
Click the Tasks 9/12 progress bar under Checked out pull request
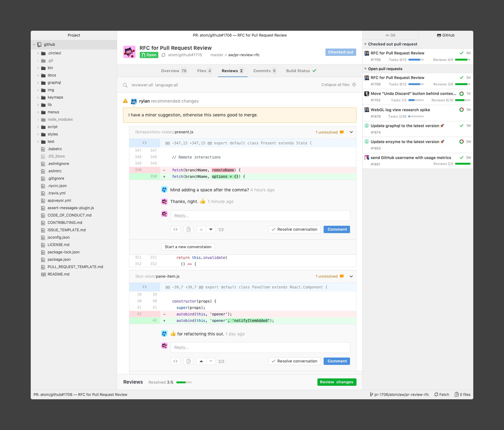(416, 60)
